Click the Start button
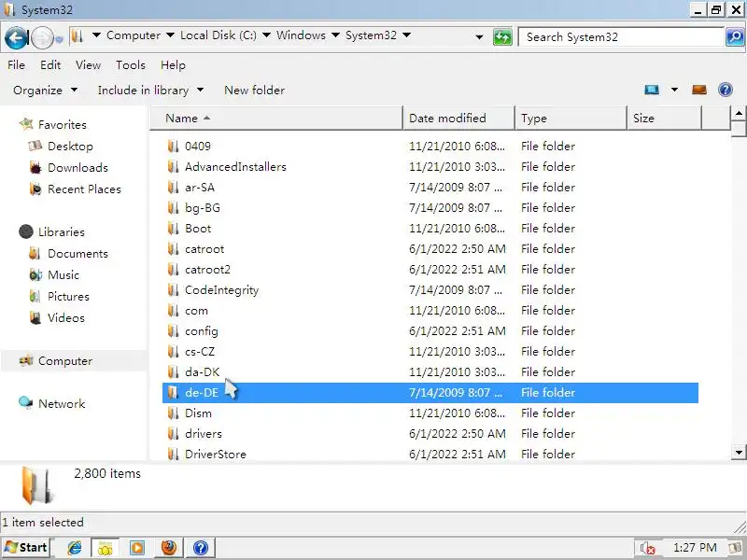 (x=27, y=548)
